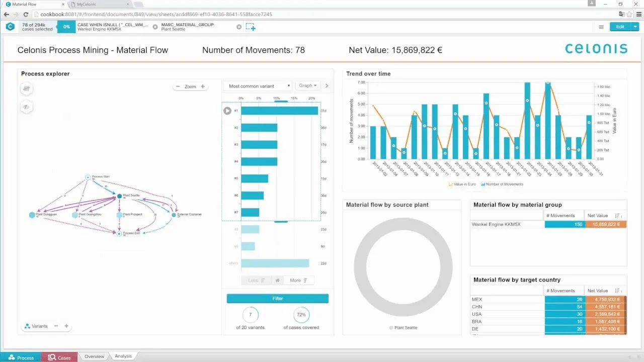Open the Overview sheet tab
644x362 pixels.
(94, 356)
